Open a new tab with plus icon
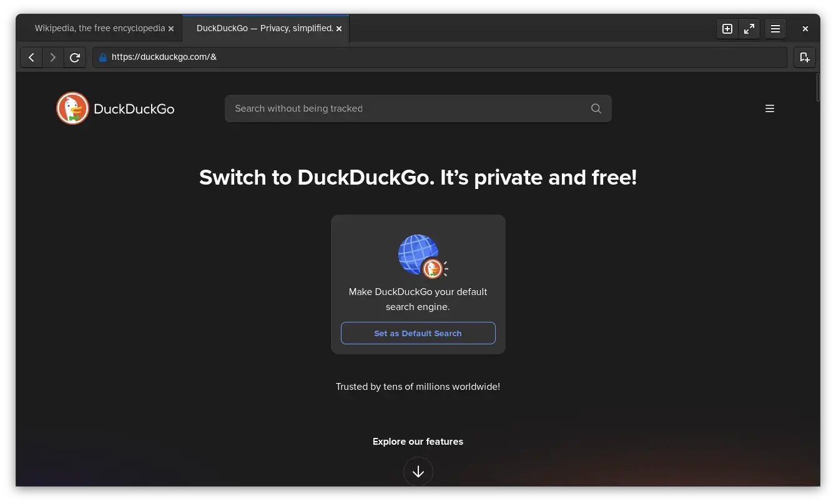Screen dimensions: 836x504 pos(727,29)
